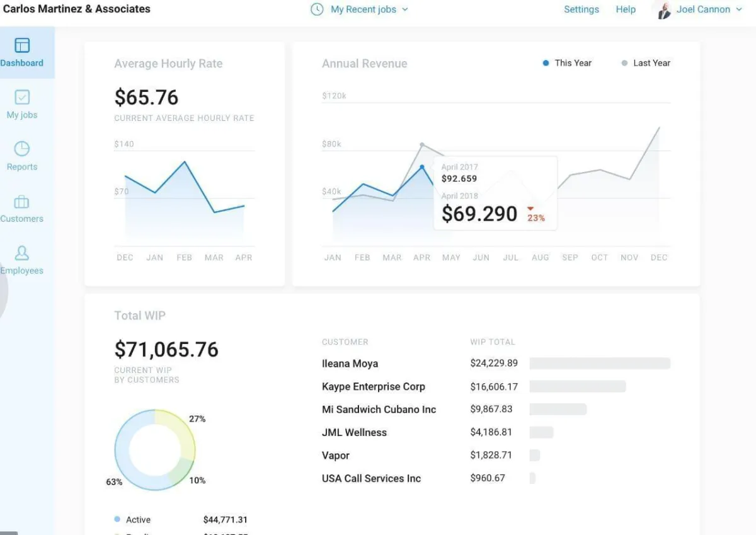Click the FEB label on hourly rate chart
Screen dimensions: 756x535
pyautogui.click(x=184, y=257)
